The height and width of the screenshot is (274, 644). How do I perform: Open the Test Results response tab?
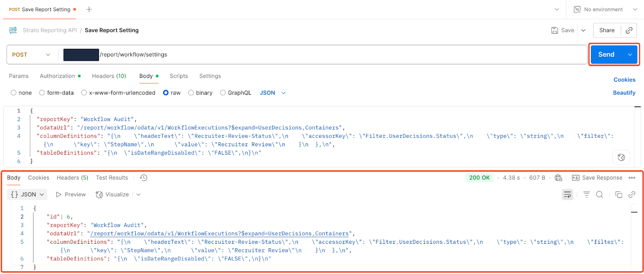pos(111,178)
